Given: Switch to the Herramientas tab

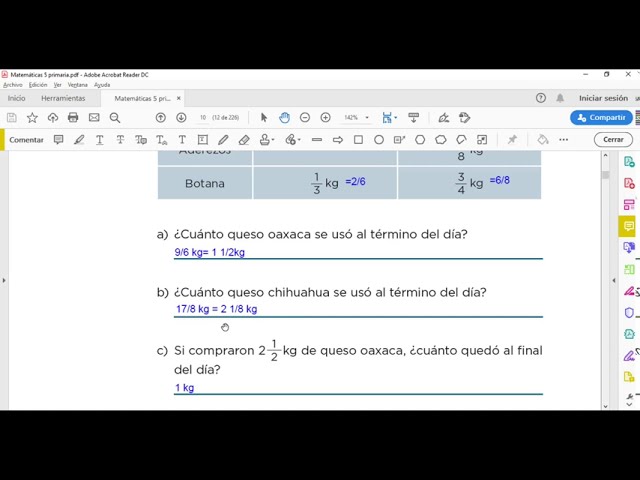Looking at the screenshot, I should click(63, 98).
